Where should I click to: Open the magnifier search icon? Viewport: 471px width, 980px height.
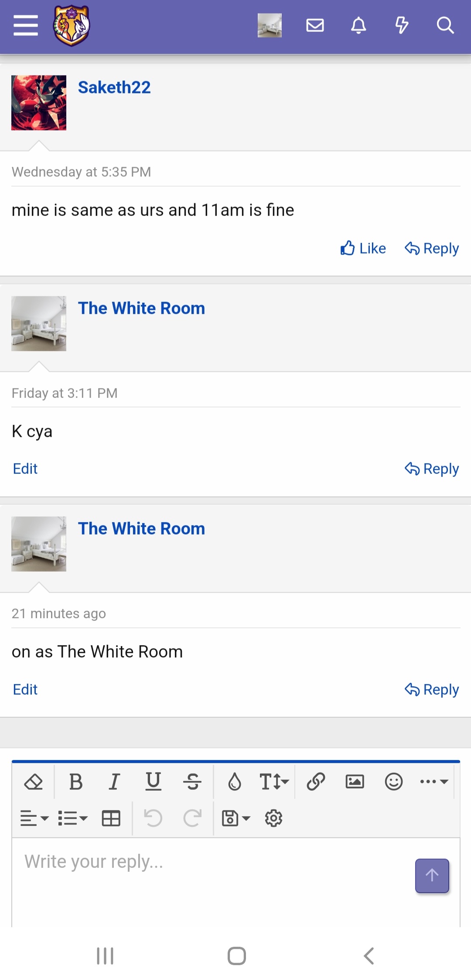click(x=445, y=25)
